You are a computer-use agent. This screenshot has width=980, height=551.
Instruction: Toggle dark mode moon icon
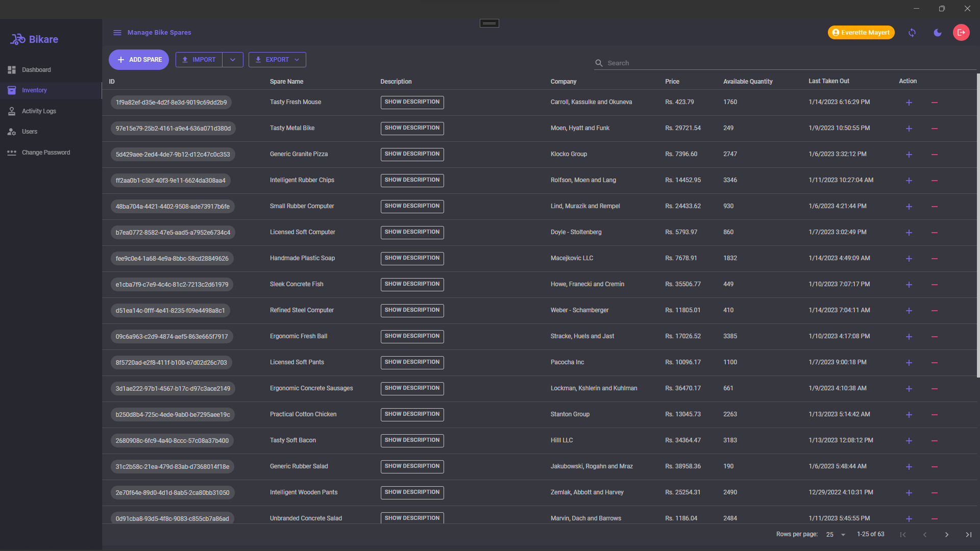pyautogui.click(x=937, y=33)
